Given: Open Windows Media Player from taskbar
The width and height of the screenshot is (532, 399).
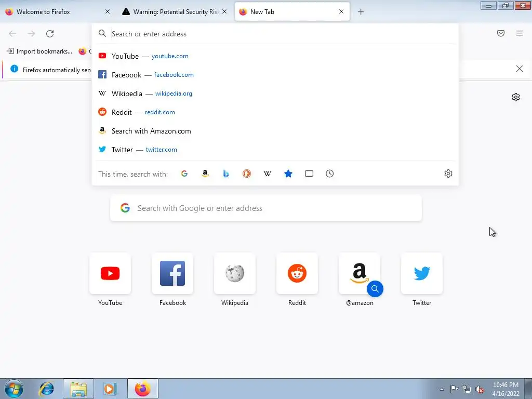Looking at the screenshot, I should [x=110, y=389].
